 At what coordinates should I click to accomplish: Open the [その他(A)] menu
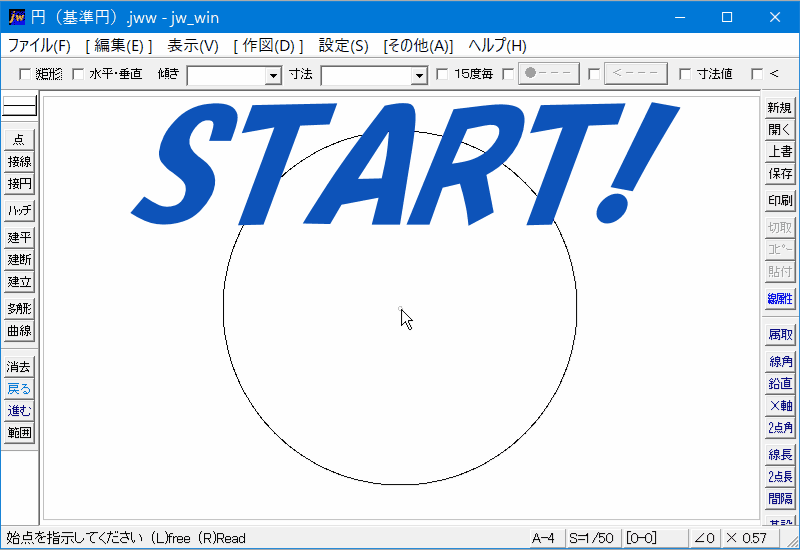coord(418,46)
